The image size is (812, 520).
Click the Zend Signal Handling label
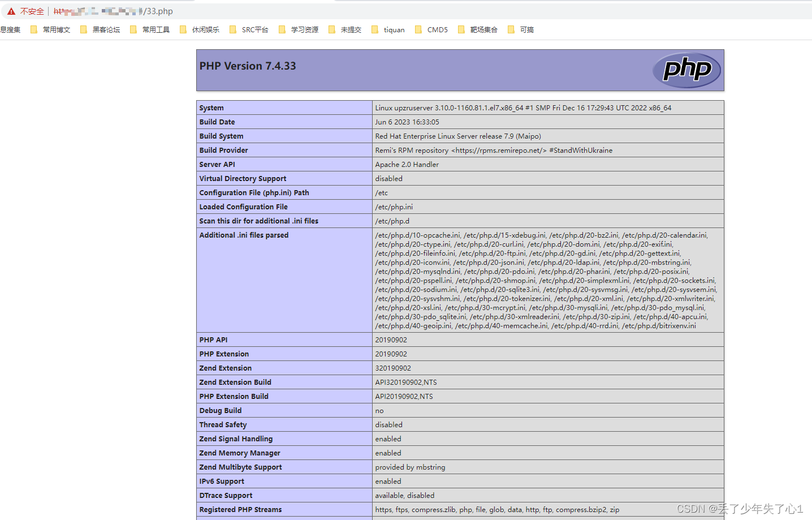pyautogui.click(x=236, y=439)
